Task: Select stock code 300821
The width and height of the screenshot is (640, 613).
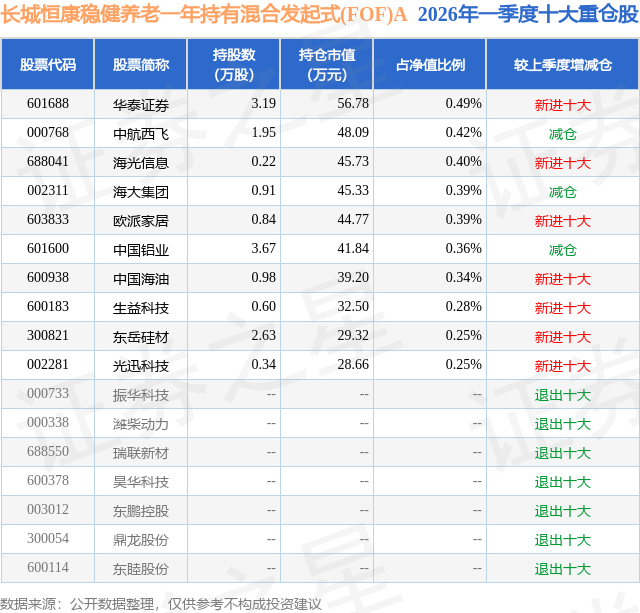Action: click(48, 335)
